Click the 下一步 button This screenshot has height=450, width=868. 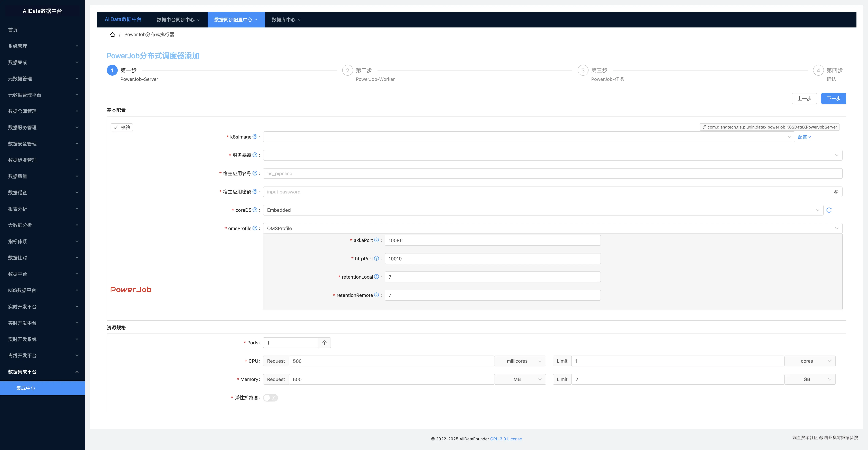(833, 98)
